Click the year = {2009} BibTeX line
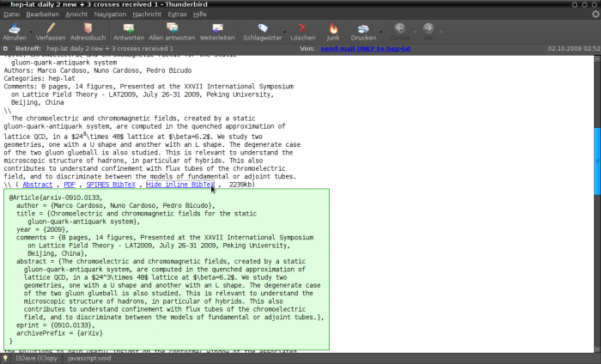The height and width of the screenshot is (364, 601). (42, 229)
